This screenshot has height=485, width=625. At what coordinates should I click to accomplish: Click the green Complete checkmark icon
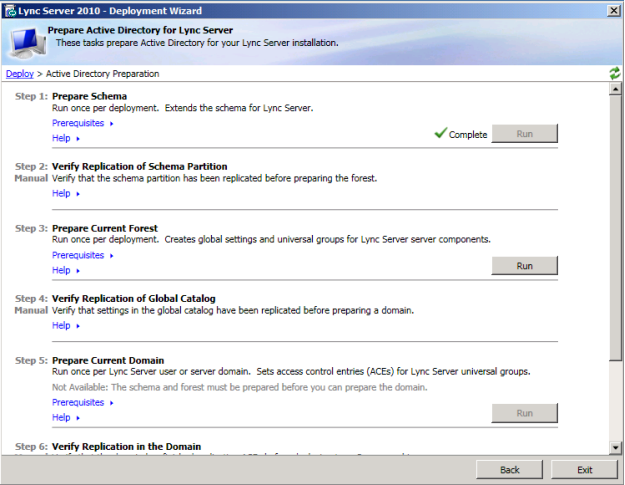tap(440, 134)
